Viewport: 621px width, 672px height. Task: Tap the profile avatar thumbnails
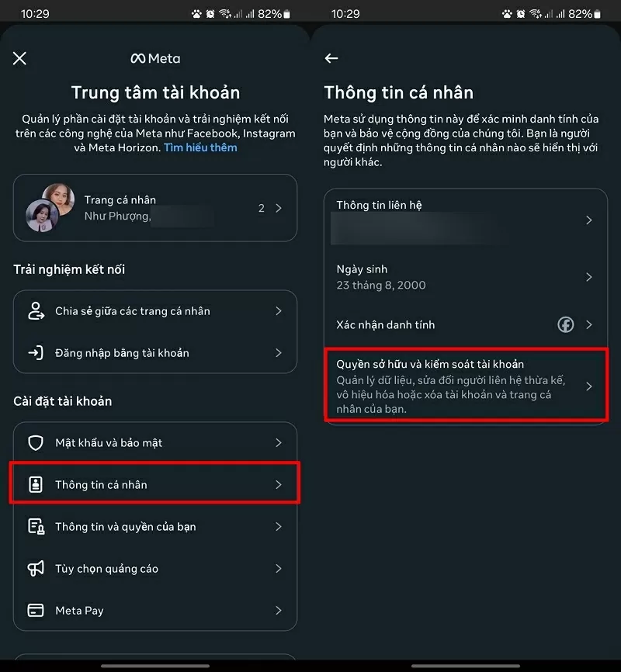[x=50, y=207]
